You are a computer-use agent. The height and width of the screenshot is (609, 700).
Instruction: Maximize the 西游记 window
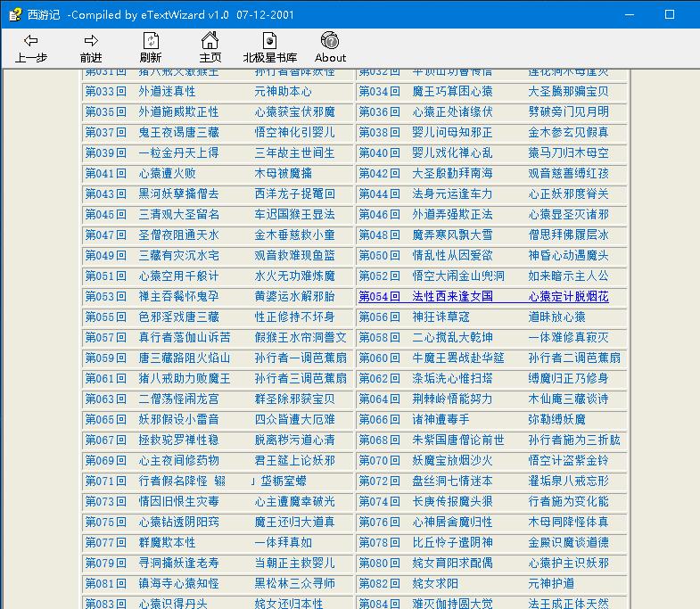pyautogui.click(x=670, y=15)
